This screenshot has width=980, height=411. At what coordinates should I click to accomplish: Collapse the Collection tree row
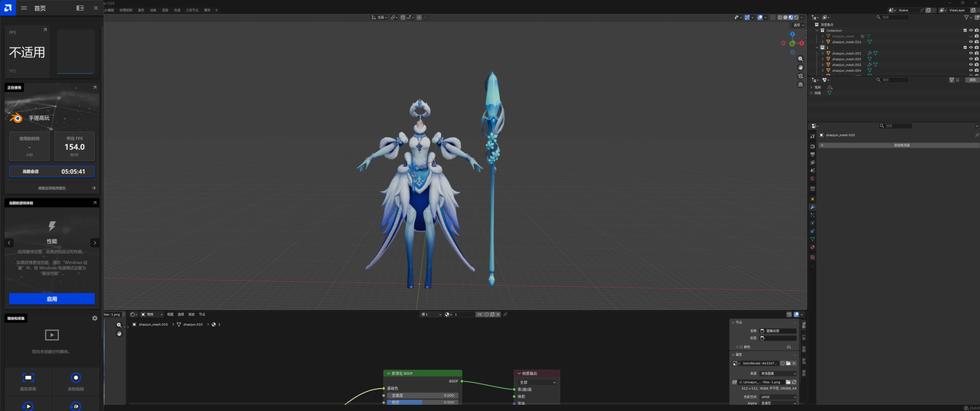816,31
